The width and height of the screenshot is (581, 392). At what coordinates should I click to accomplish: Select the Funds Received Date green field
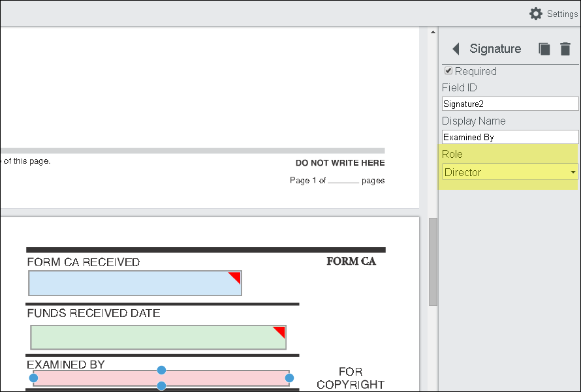[x=150, y=337]
